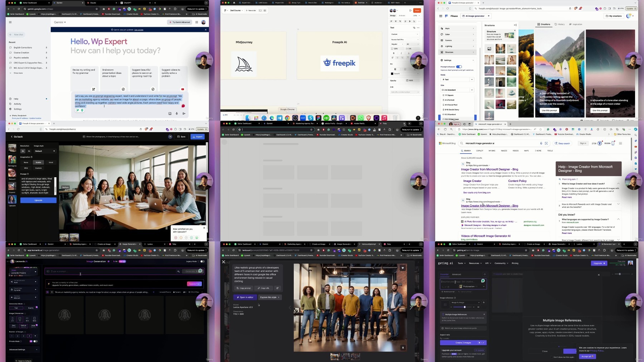
Task: Switch to the History tab in Pikaso
Action: [x=560, y=24]
